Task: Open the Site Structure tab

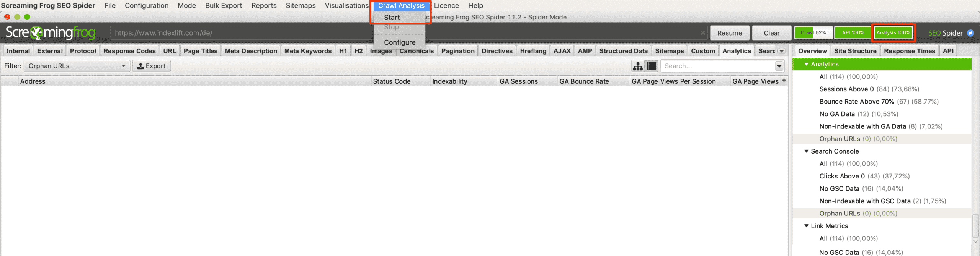Action: (x=855, y=51)
